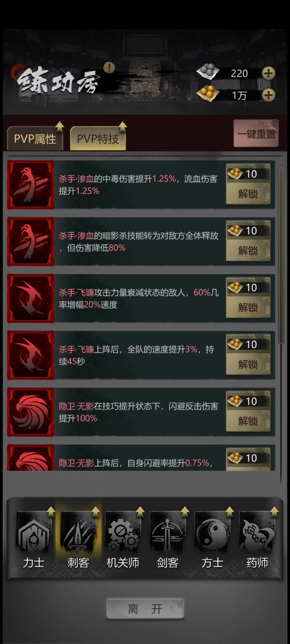Viewport: 290px width, 644px height.
Task: Select the 力士 class icon
Action: [34, 539]
